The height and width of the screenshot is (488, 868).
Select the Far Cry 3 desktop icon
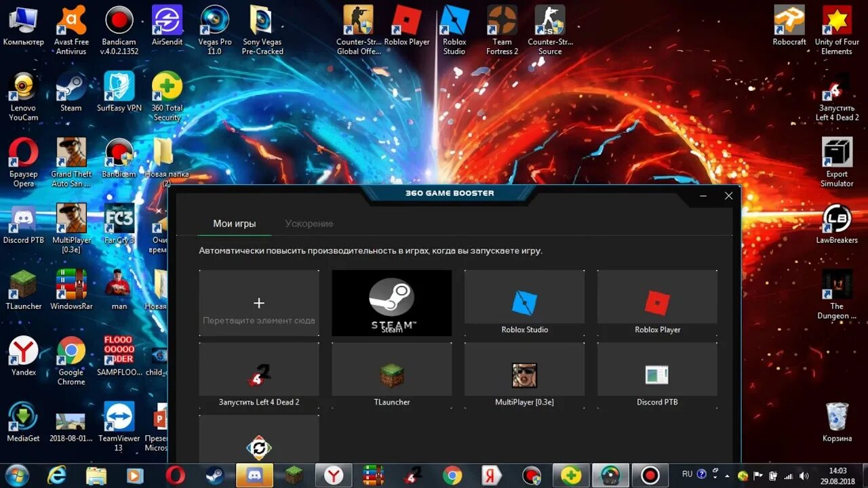[119, 224]
